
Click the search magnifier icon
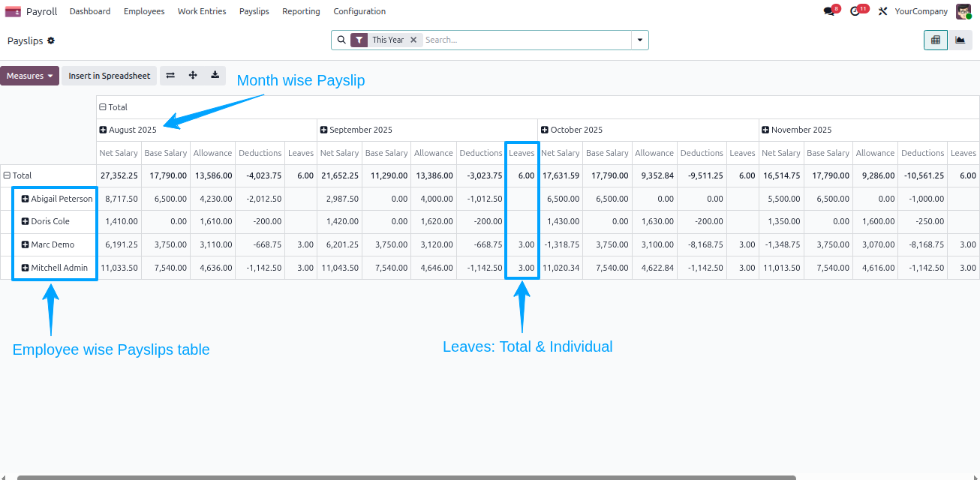click(x=341, y=40)
